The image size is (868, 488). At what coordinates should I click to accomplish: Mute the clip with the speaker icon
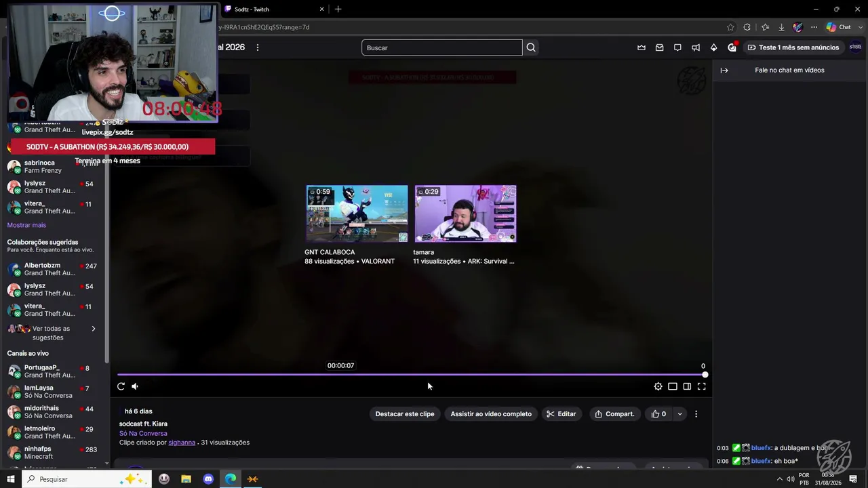(x=135, y=386)
